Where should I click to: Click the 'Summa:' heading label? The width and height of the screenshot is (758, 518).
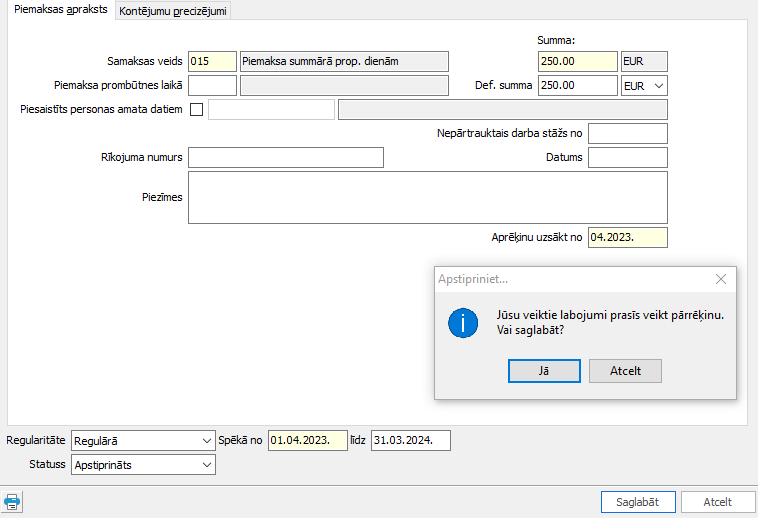point(556,41)
